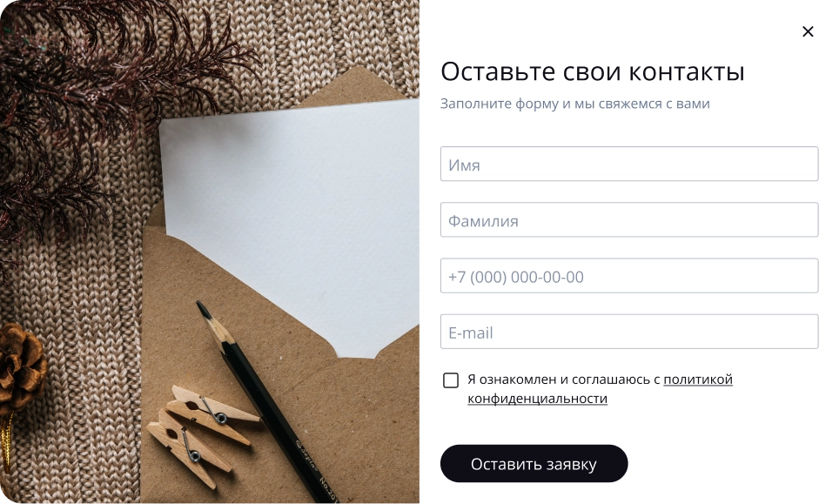Image resolution: width=839 pixels, height=504 pixels.
Task: Open the политикой link
Action: (x=698, y=380)
